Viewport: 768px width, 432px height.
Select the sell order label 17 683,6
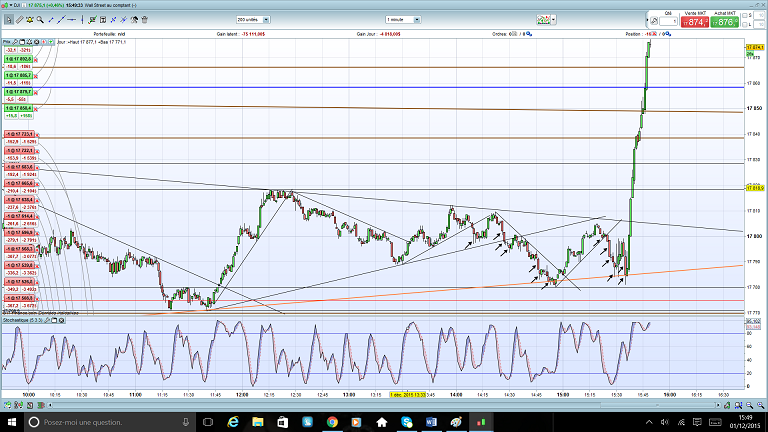click(19, 167)
